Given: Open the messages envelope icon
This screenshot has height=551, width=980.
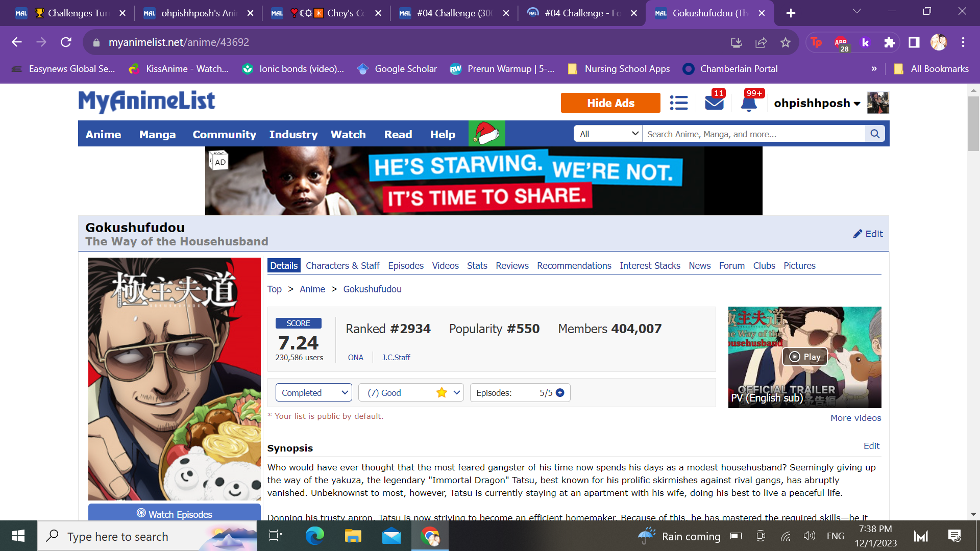Looking at the screenshot, I should [714, 103].
